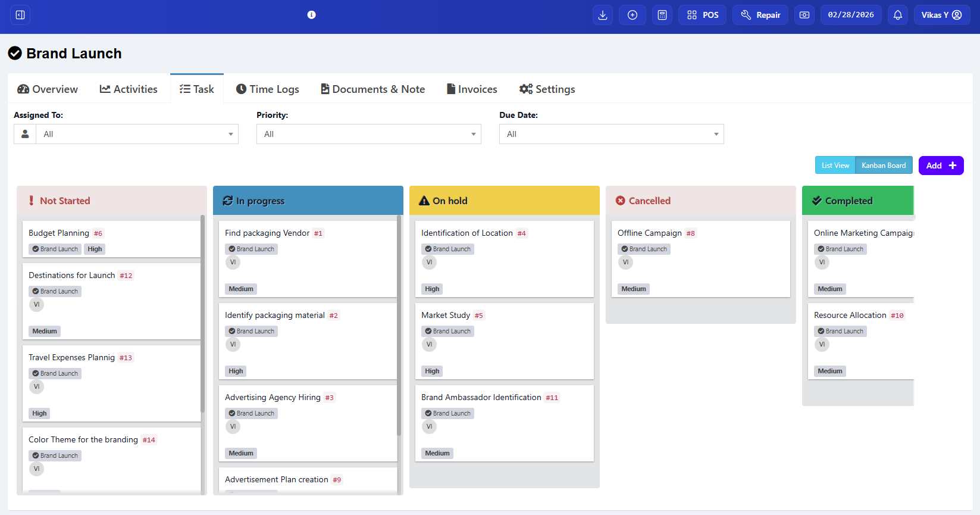Go to the Invoices tab
This screenshot has height=515, width=980.
(x=472, y=89)
